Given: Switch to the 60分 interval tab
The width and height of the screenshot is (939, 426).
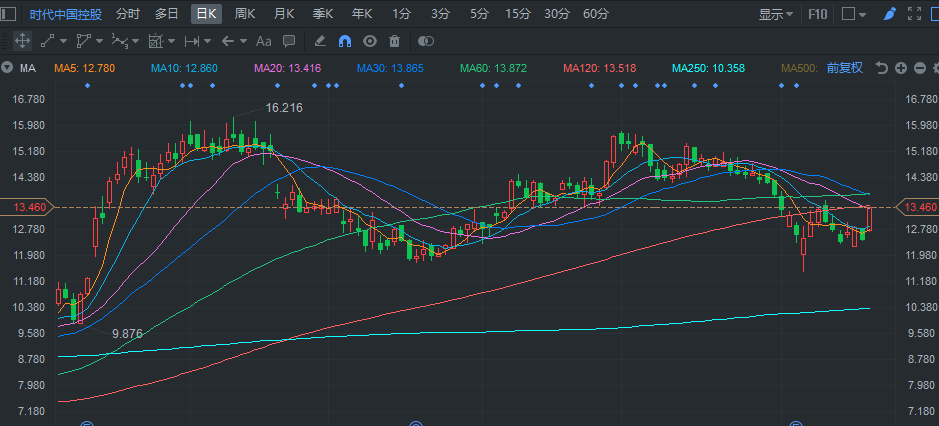Looking at the screenshot, I should (x=596, y=14).
